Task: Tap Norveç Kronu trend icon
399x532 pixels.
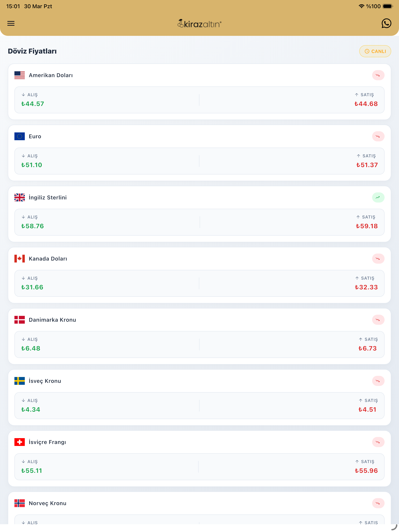Action: click(x=378, y=503)
